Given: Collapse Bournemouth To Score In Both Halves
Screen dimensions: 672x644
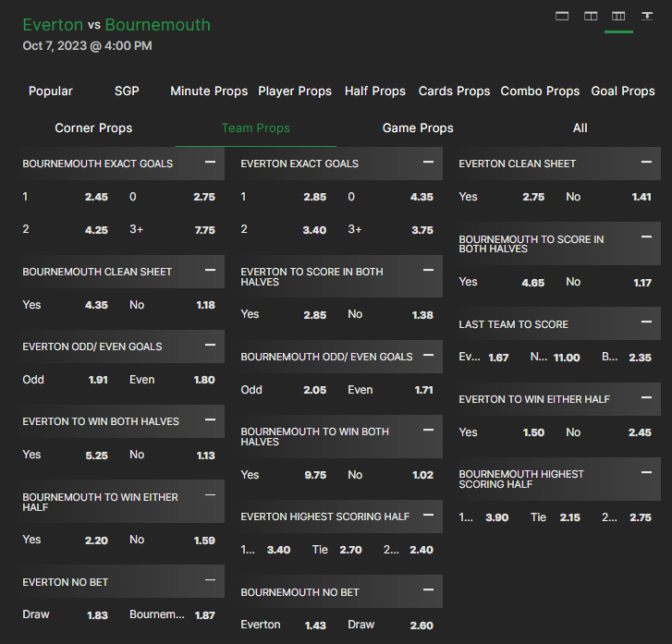Looking at the screenshot, I should (x=646, y=237).
